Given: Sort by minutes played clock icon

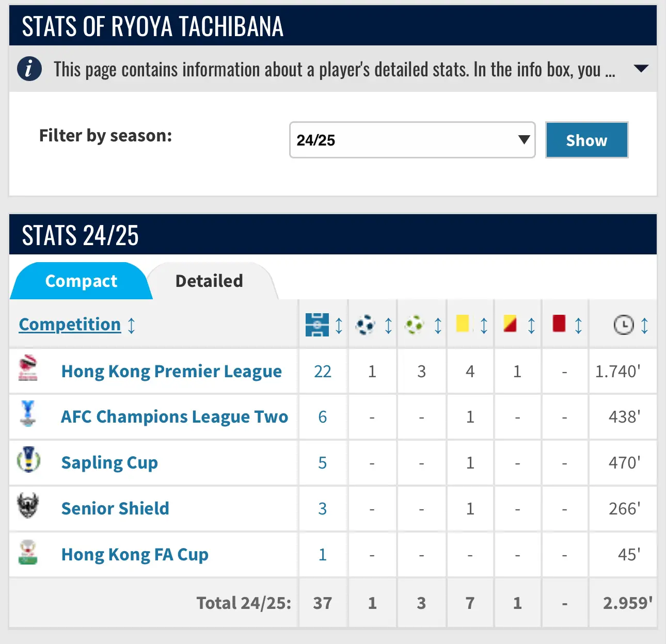Looking at the screenshot, I should [624, 325].
